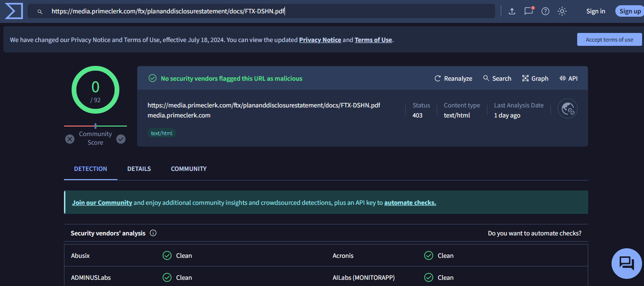Switch to the DETAILS tab
This screenshot has width=644, height=286.
click(139, 169)
